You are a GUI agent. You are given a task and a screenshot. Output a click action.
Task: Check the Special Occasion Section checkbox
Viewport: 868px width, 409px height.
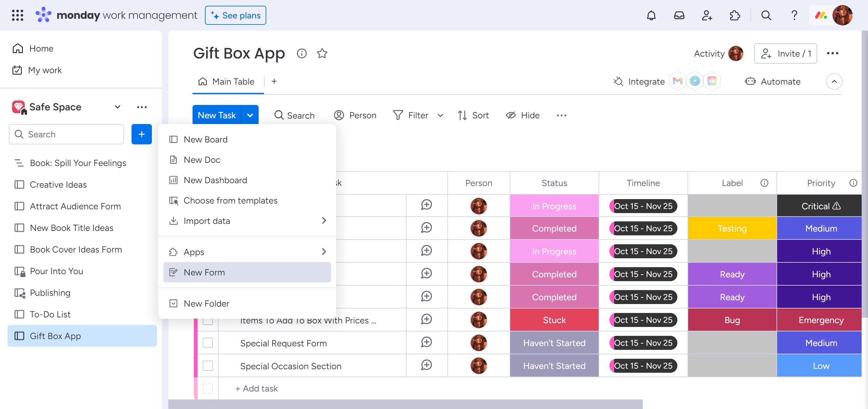coord(207,366)
